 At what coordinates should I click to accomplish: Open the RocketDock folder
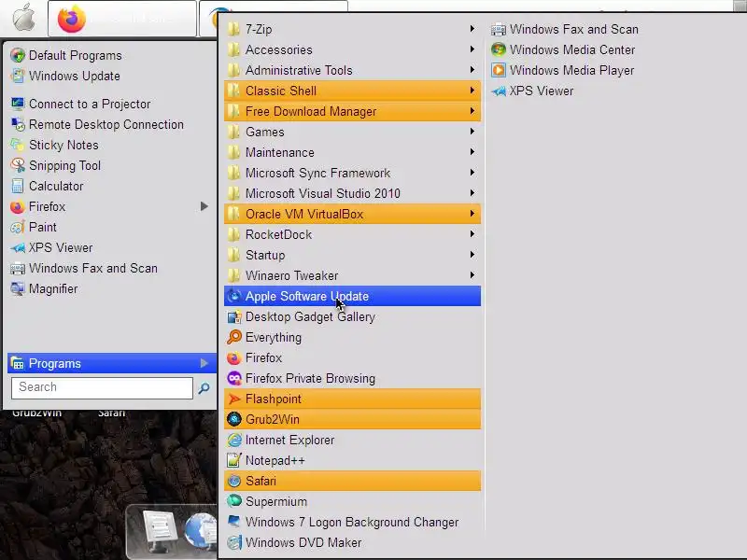point(353,234)
